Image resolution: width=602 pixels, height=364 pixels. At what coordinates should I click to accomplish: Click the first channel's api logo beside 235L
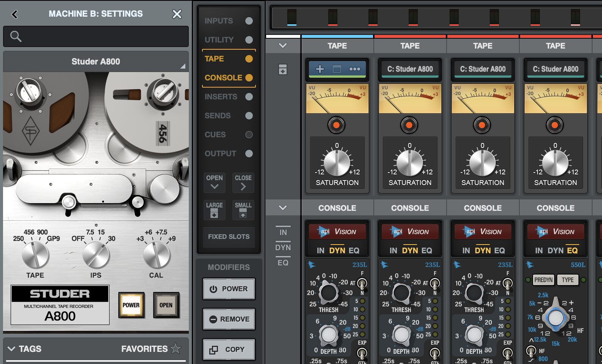click(x=312, y=265)
